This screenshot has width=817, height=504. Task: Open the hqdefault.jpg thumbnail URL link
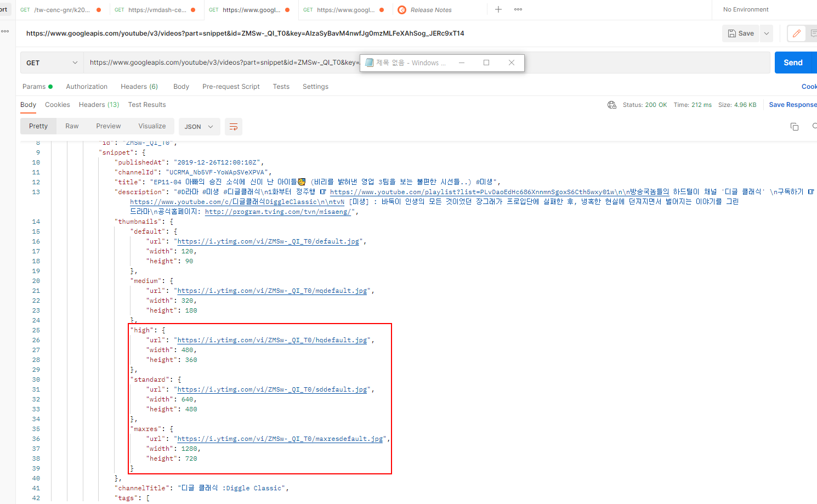(272, 340)
